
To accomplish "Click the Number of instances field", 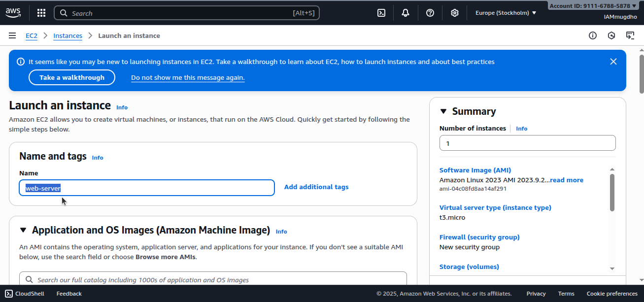I will pos(527,143).
